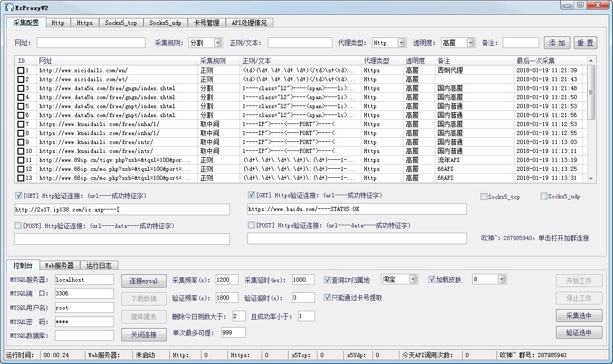Select the 控制台 tab

point(23,265)
